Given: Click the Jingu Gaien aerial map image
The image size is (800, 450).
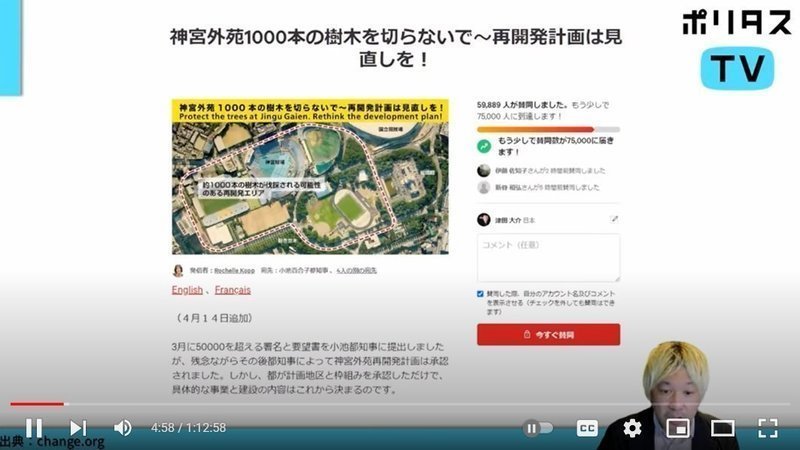Looking at the screenshot, I should tap(310, 177).
